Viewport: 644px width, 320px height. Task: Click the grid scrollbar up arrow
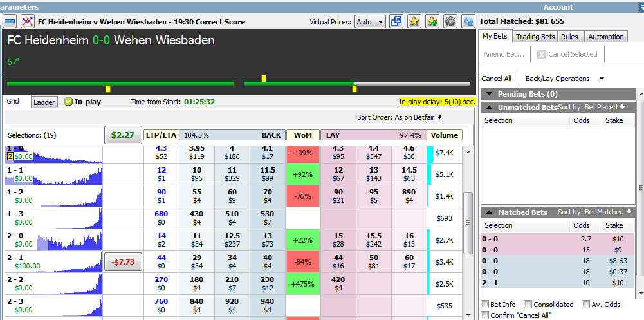point(467,153)
